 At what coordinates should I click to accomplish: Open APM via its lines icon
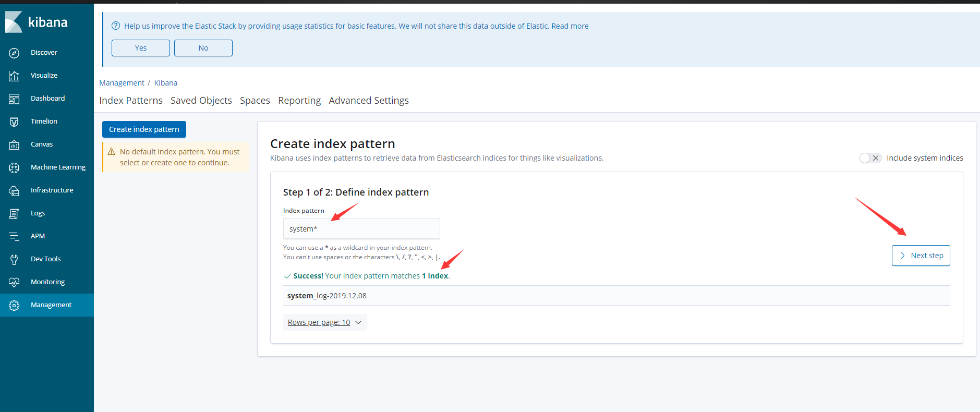tap(14, 236)
